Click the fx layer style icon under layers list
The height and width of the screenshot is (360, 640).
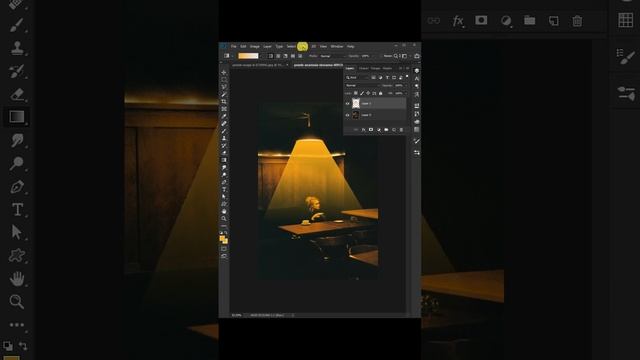[x=363, y=130]
